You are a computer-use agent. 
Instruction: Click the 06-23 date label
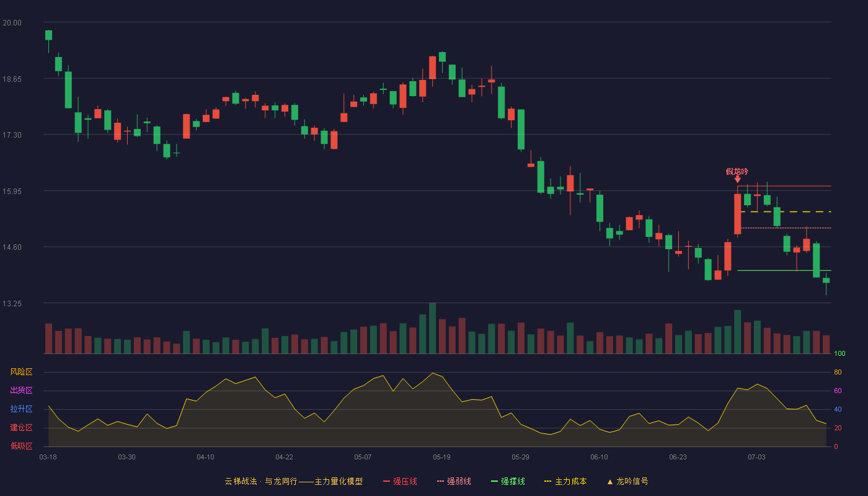pyautogui.click(x=678, y=457)
